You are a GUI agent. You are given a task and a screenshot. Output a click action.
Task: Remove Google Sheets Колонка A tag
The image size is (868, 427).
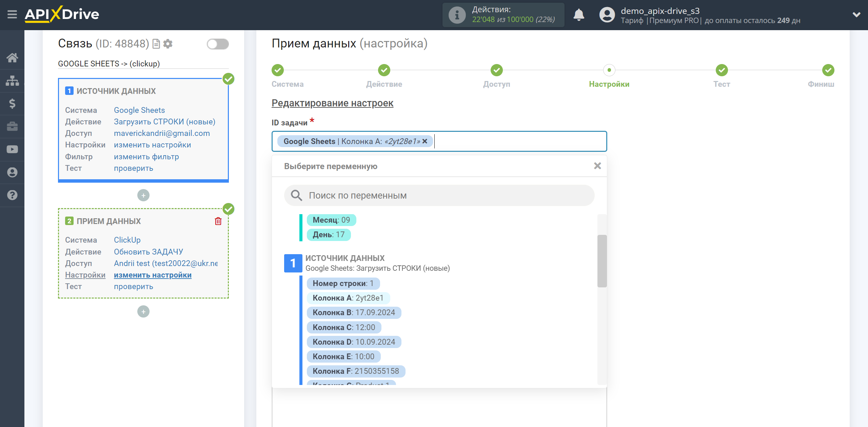(x=425, y=141)
